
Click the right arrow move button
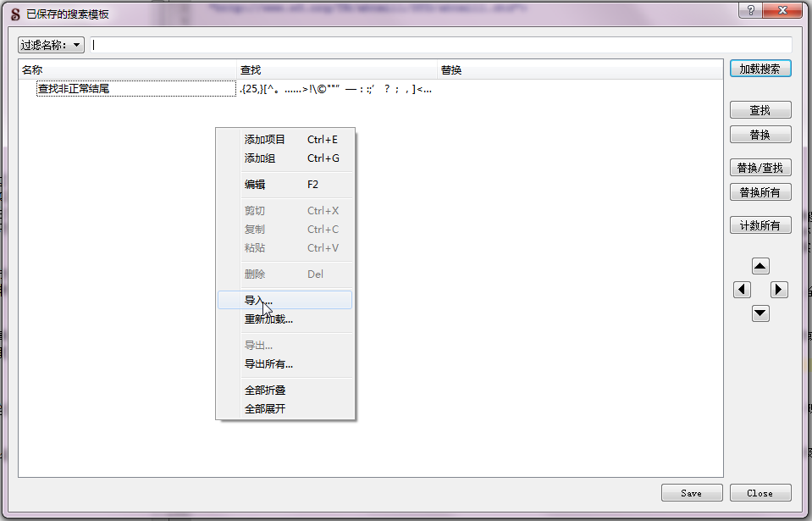pos(779,290)
